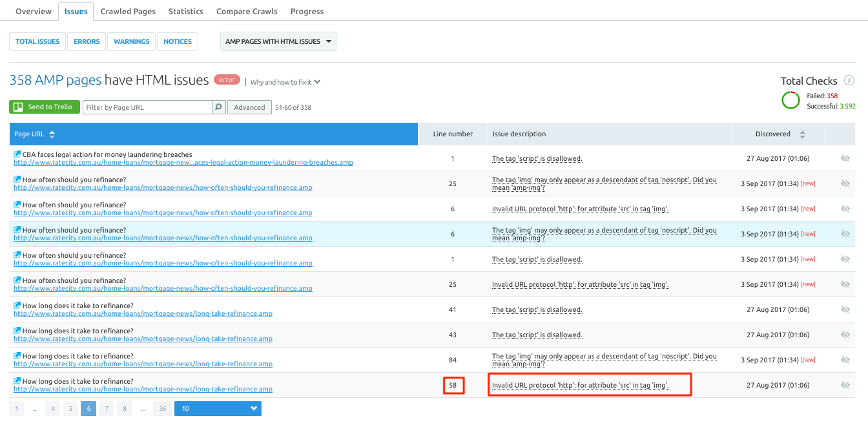Screen dimensions: 868x427
Task: Click the Page URL sort arrows
Action: [52, 134]
